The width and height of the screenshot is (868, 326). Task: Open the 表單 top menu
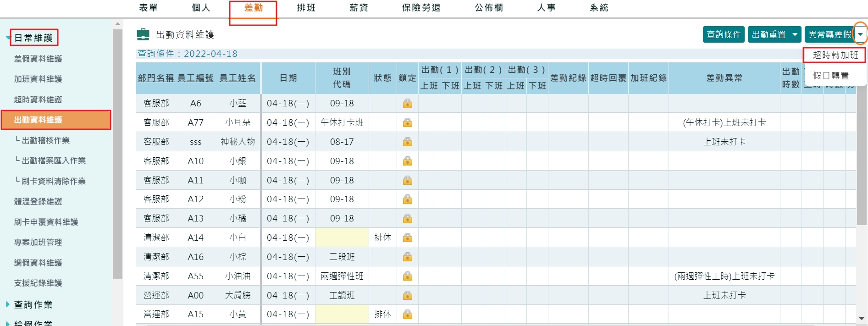click(x=148, y=8)
